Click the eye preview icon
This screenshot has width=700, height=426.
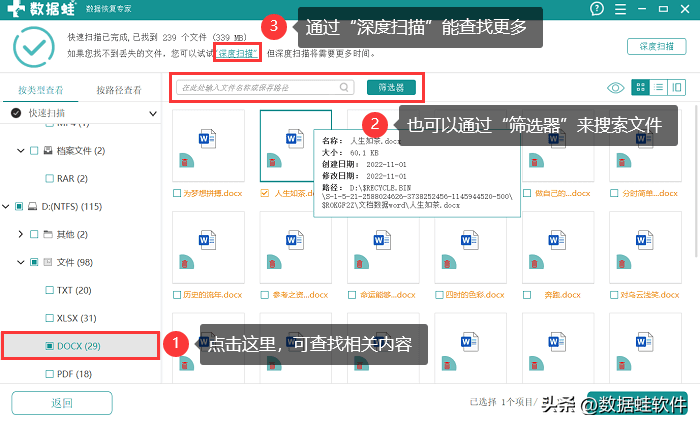click(616, 87)
